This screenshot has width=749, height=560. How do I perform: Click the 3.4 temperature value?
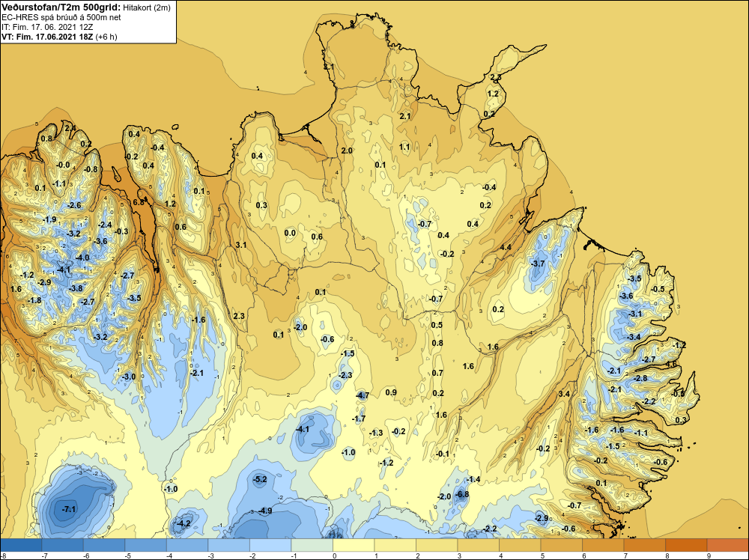coord(564,394)
